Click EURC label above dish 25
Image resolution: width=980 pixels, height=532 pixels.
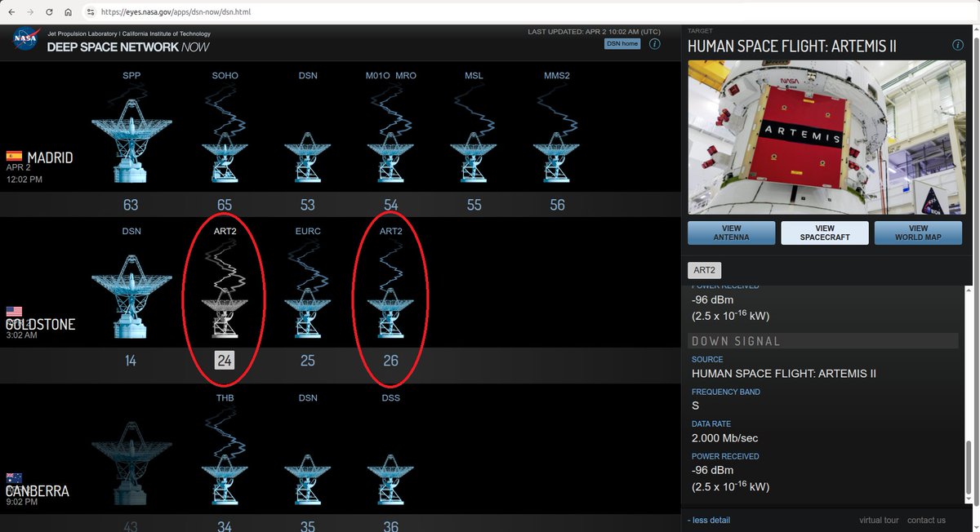pos(308,231)
